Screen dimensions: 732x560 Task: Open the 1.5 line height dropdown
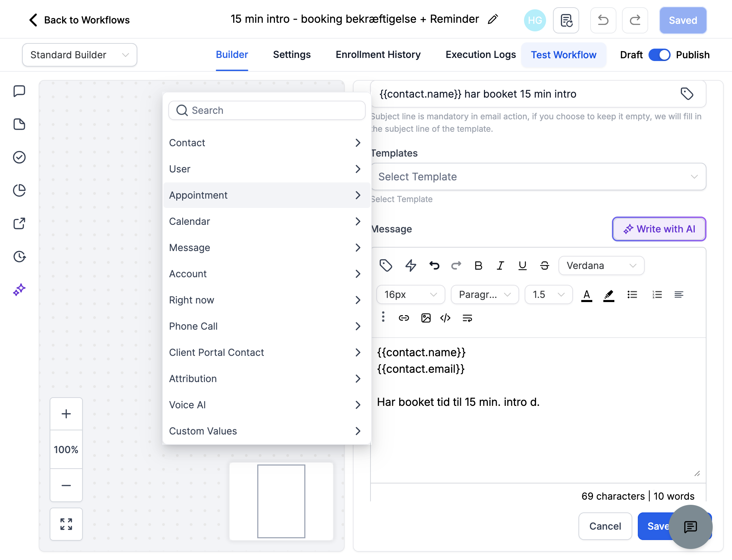pyautogui.click(x=548, y=294)
